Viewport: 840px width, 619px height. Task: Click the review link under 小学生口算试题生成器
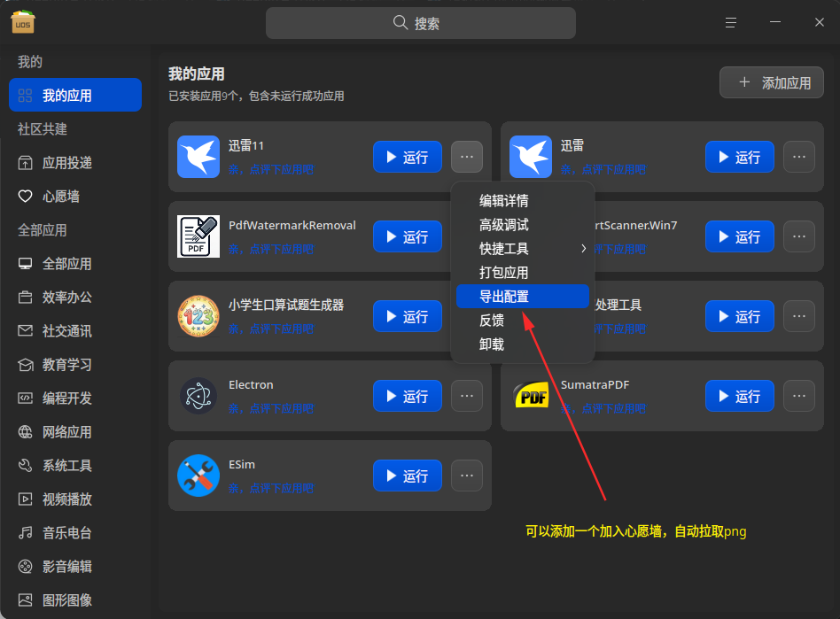[271, 329]
